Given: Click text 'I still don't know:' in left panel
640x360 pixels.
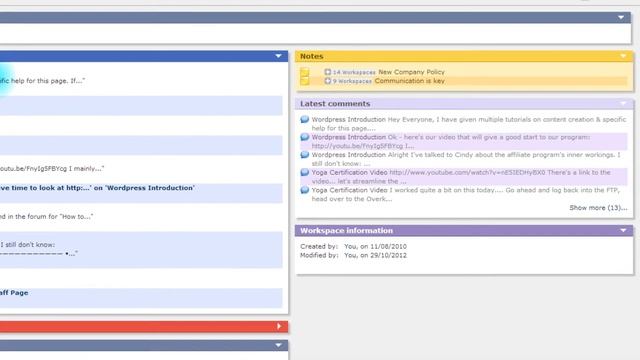Looking at the screenshot, I should coord(27,244).
